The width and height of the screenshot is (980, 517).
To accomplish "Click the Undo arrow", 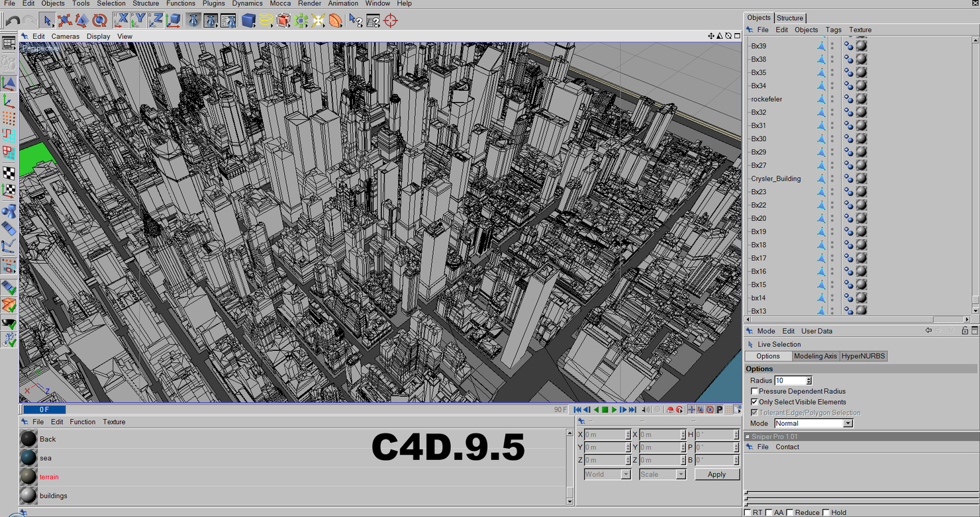I will [13, 21].
